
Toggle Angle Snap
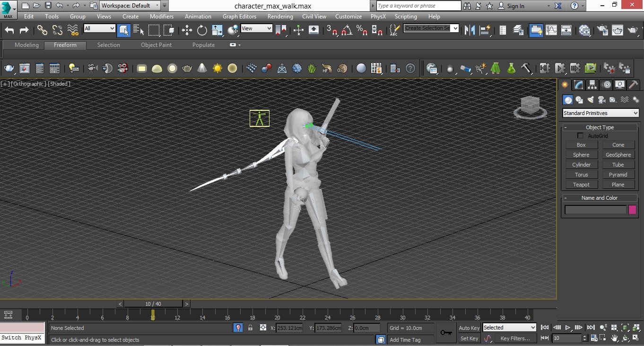(x=347, y=30)
